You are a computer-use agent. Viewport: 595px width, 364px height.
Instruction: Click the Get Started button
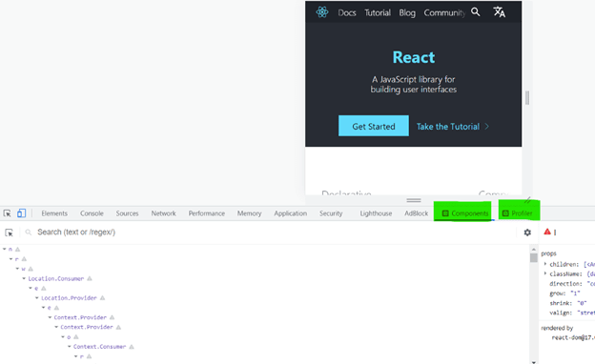tap(374, 126)
